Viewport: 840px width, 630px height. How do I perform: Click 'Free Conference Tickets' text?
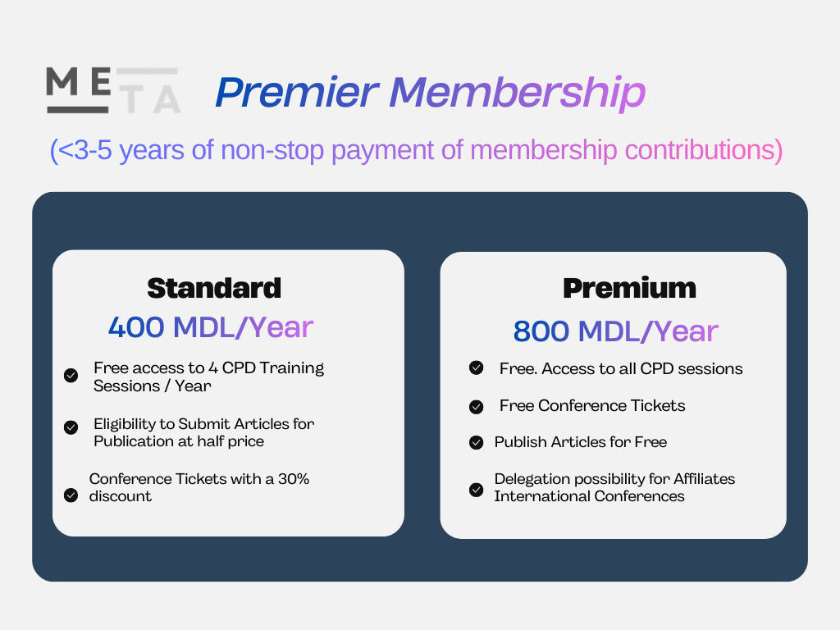592,406
